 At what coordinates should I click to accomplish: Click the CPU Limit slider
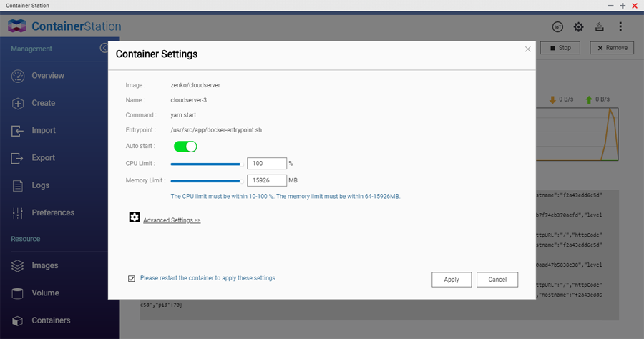click(x=207, y=164)
